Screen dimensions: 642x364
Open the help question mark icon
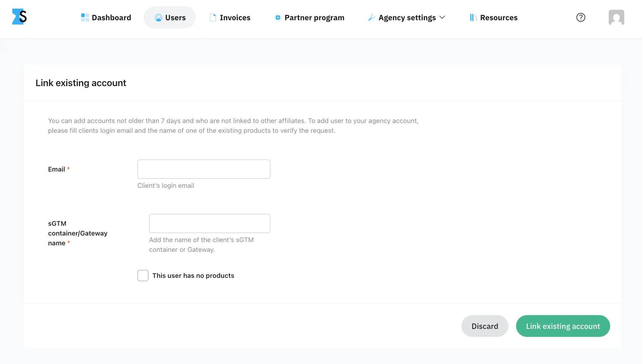click(580, 17)
